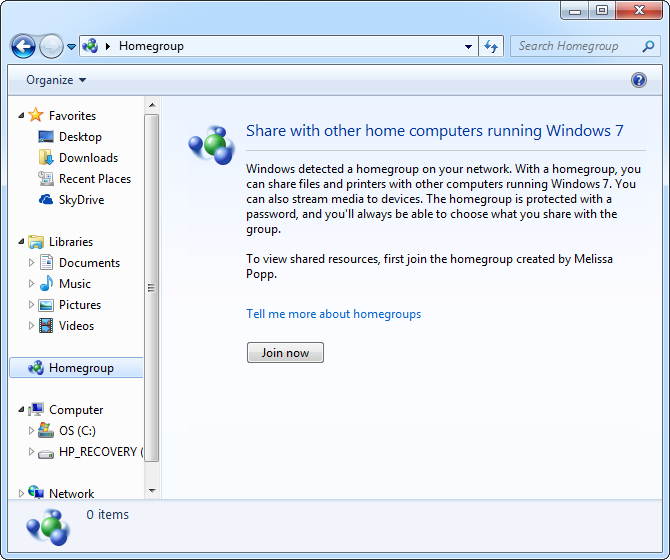Open Help via blue question mark
This screenshot has height=560, width=670.
click(x=638, y=80)
